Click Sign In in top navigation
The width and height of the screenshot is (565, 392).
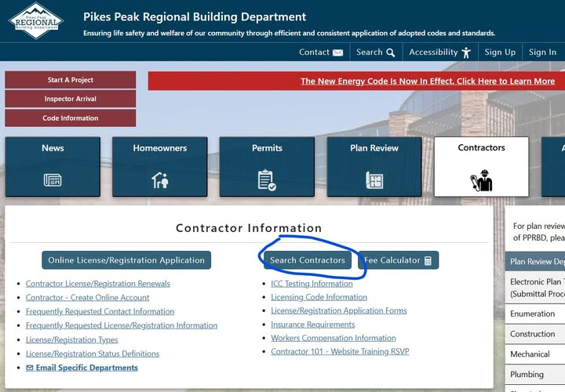click(542, 53)
